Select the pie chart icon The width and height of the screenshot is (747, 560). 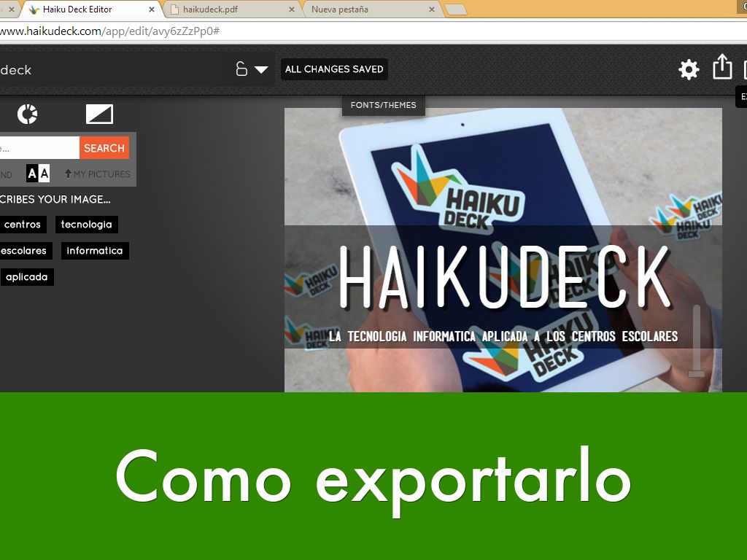[28, 114]
